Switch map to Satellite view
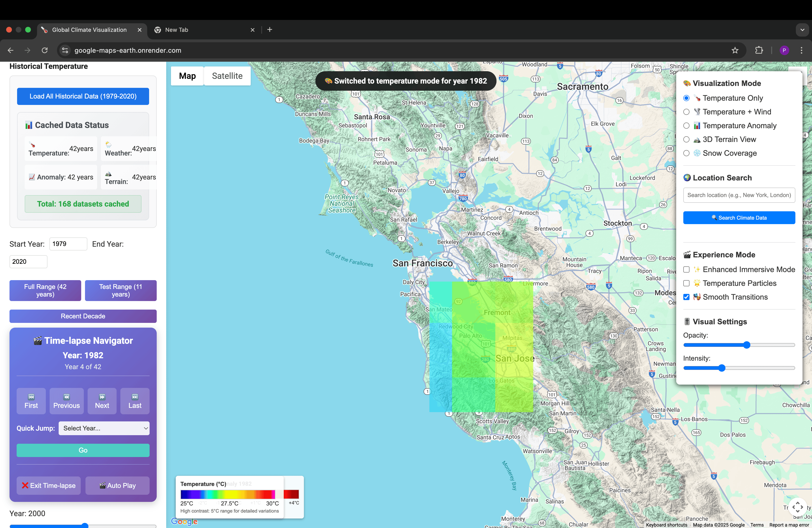812x528 pixels. [x=227, y=76]
